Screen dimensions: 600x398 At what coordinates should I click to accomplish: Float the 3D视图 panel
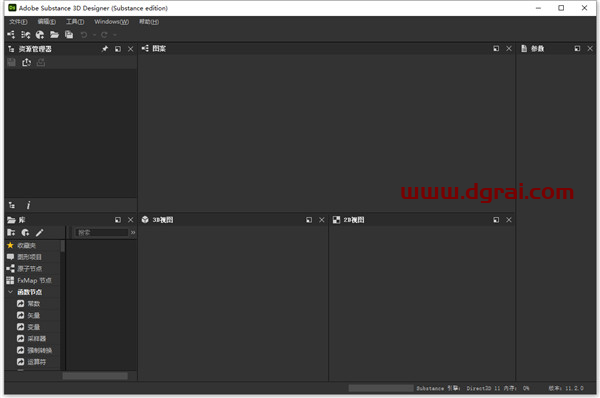pyautogui.click(x=309, y=220)
